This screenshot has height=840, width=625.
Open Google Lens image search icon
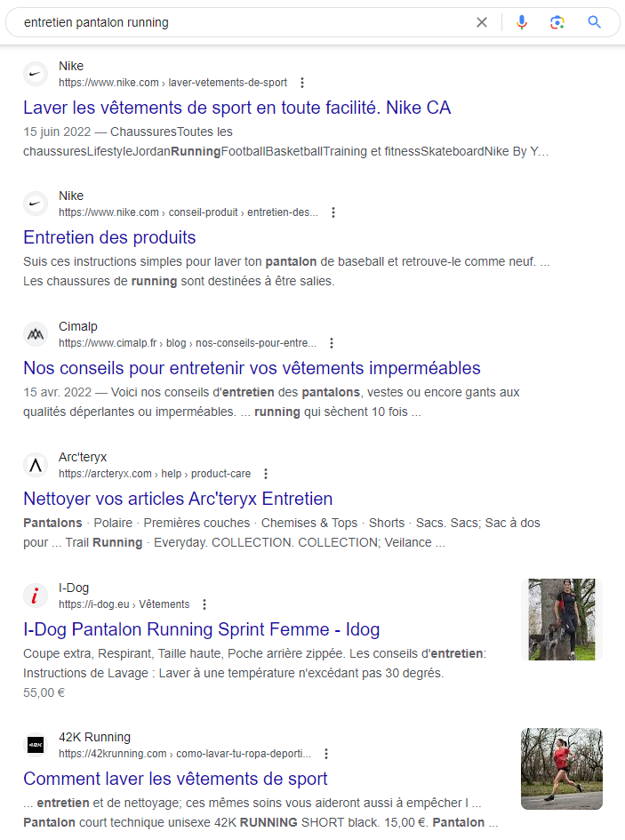pos(557,22)
